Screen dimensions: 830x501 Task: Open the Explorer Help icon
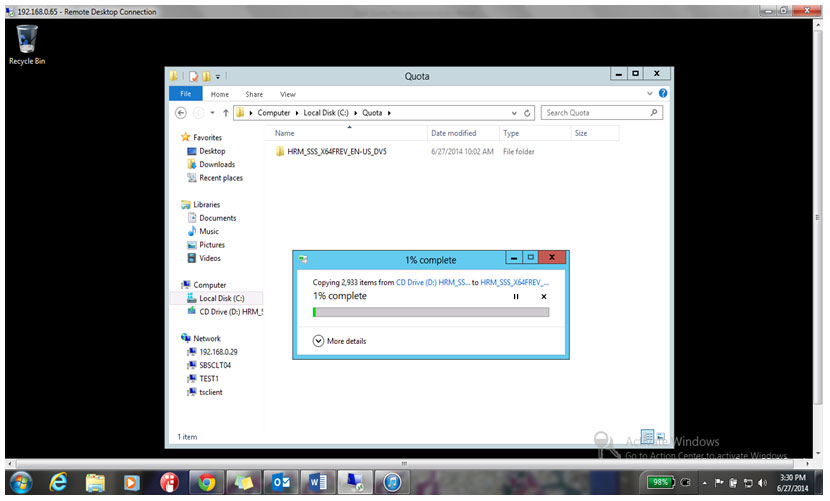663,93
